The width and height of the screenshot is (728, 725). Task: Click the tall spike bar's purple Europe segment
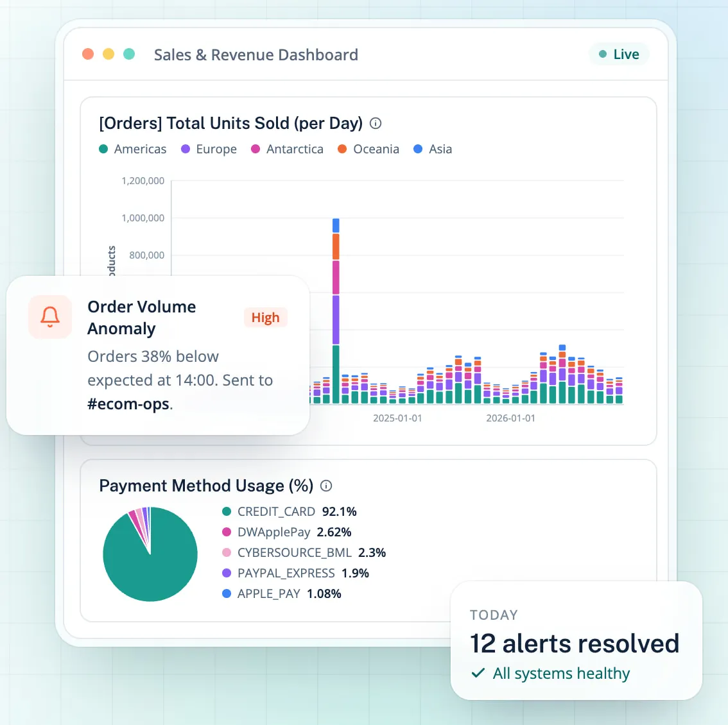336,320
